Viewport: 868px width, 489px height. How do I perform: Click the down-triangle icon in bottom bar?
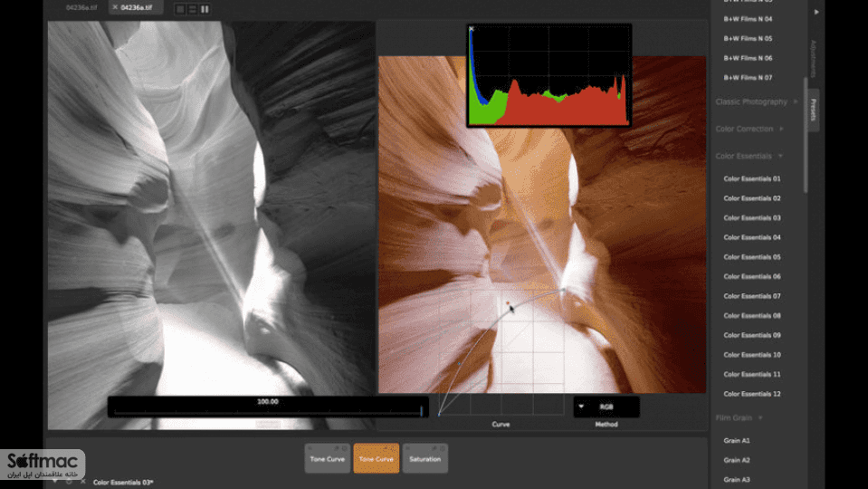point(55,482)
